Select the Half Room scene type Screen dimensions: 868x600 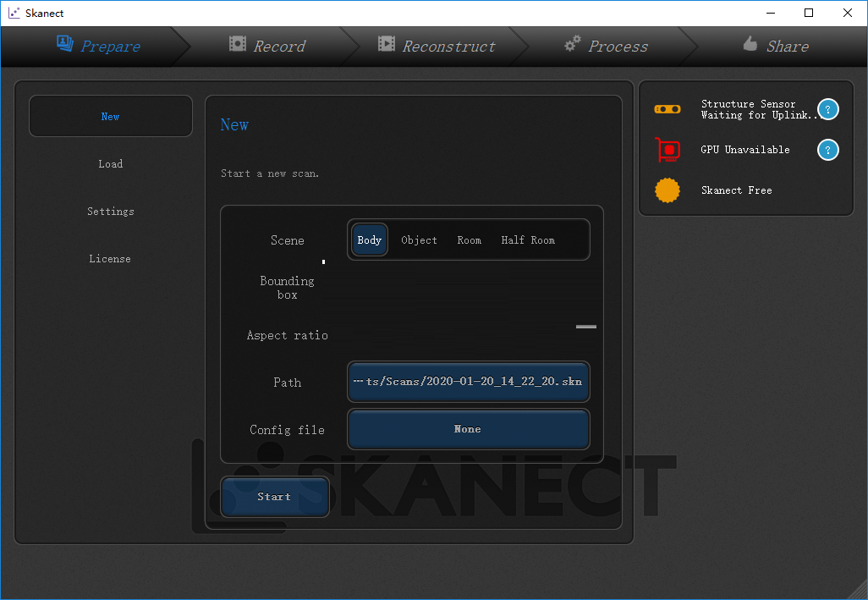click(x=527, y=239)
